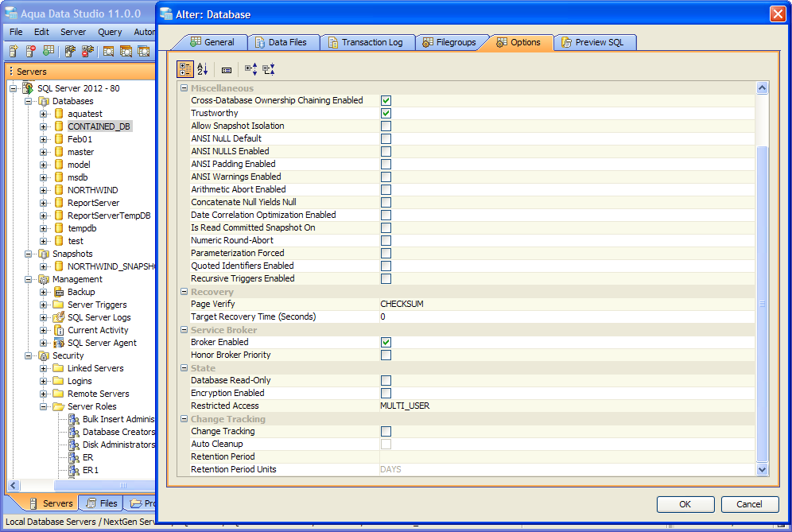Click the SQL Server 2012 - 80 server icon
This screenshot has height=532, width=792.
pyautogui.click(x=29, y=88)
